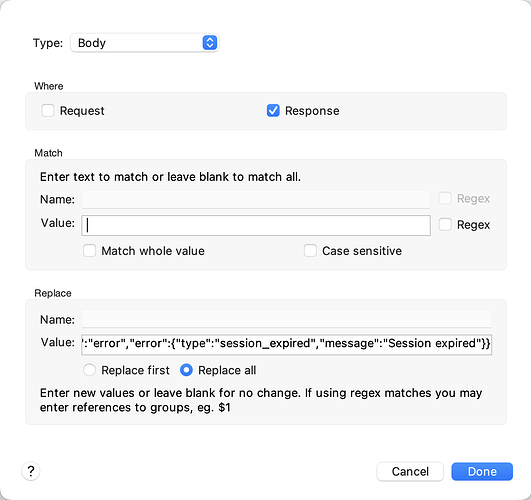
Task: Click the Replace Name input field
Action: (286, 319)
